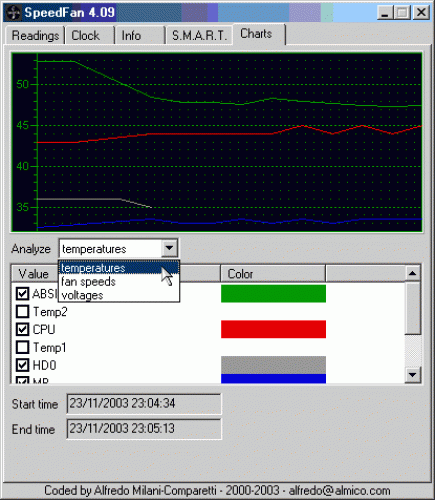Screen dimensions: 435x500
Task: Click the red CPU color swatch
Action: 273,329
